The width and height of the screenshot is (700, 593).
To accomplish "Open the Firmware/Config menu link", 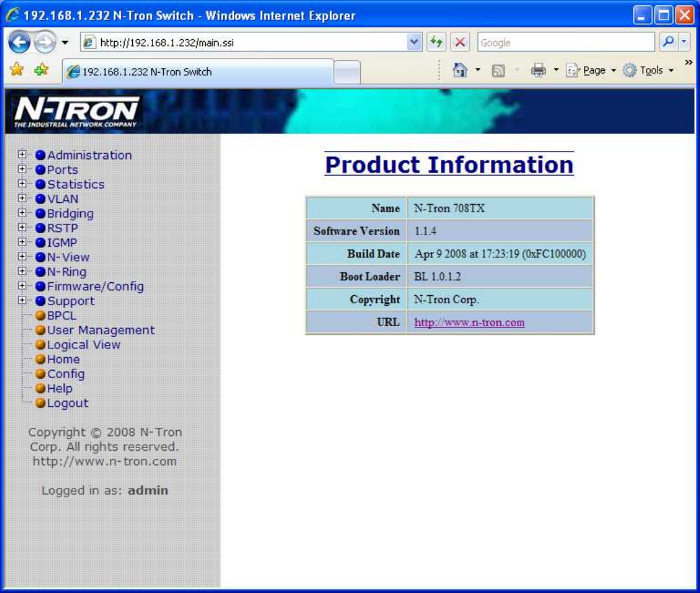I will point(96,286).
